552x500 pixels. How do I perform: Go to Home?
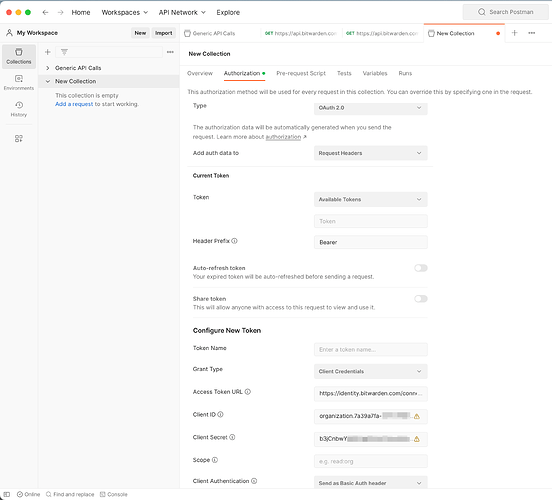click(81, 12)
